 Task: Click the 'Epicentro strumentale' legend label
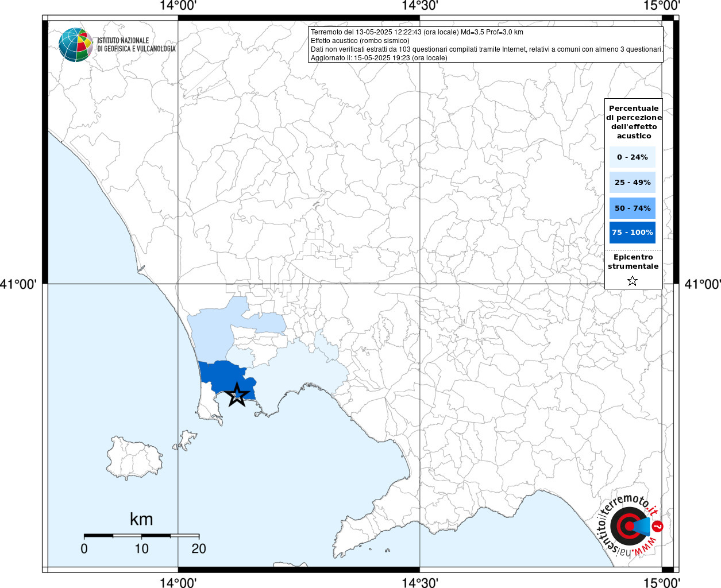(x=633, y=262)
